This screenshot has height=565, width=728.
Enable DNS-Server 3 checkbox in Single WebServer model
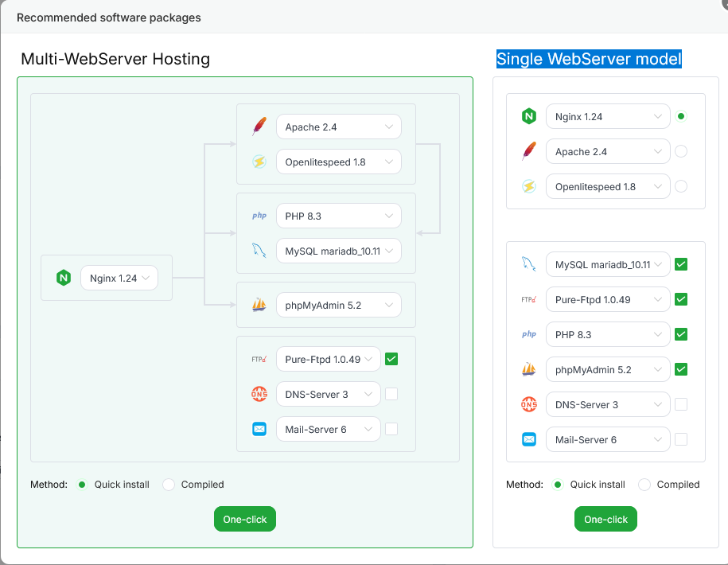pyautogui.click(x=681, y=404)
